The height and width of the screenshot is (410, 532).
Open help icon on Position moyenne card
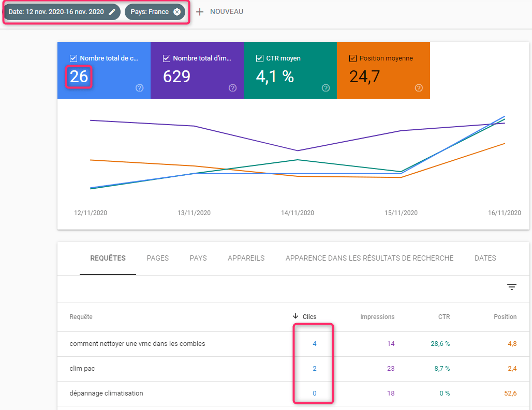coord(419,88)
